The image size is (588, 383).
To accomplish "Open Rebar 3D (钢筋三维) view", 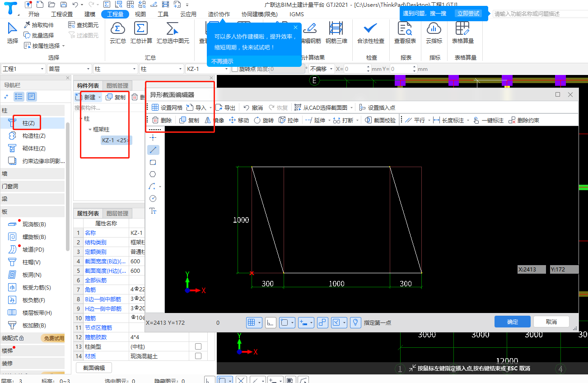I will click(x=336, y=33).
